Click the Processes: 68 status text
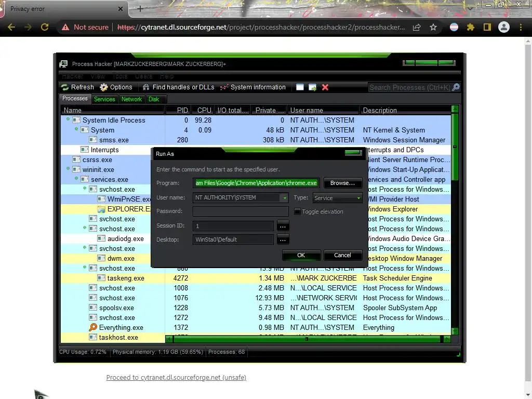This screenshot has height=399, width=532. [227, 352]
